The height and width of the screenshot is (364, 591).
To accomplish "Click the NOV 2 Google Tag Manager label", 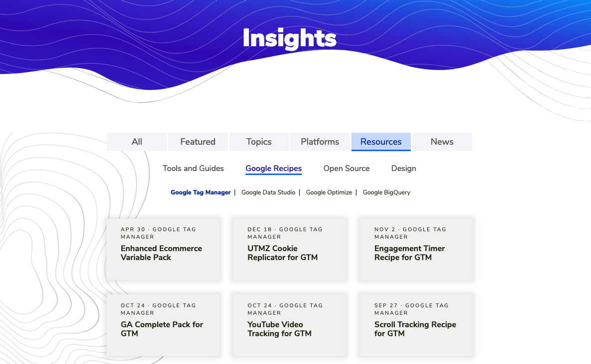I will [x=410, y=233].
